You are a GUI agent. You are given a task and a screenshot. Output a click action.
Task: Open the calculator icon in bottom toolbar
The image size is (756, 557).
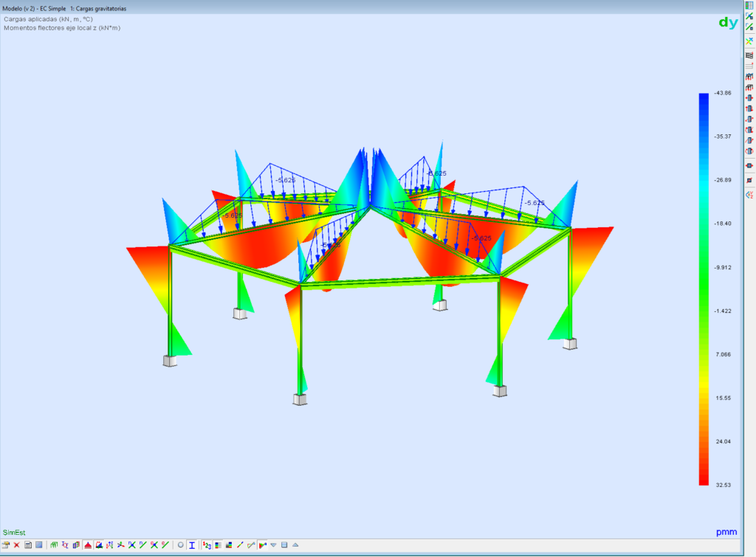coord(27,545)
